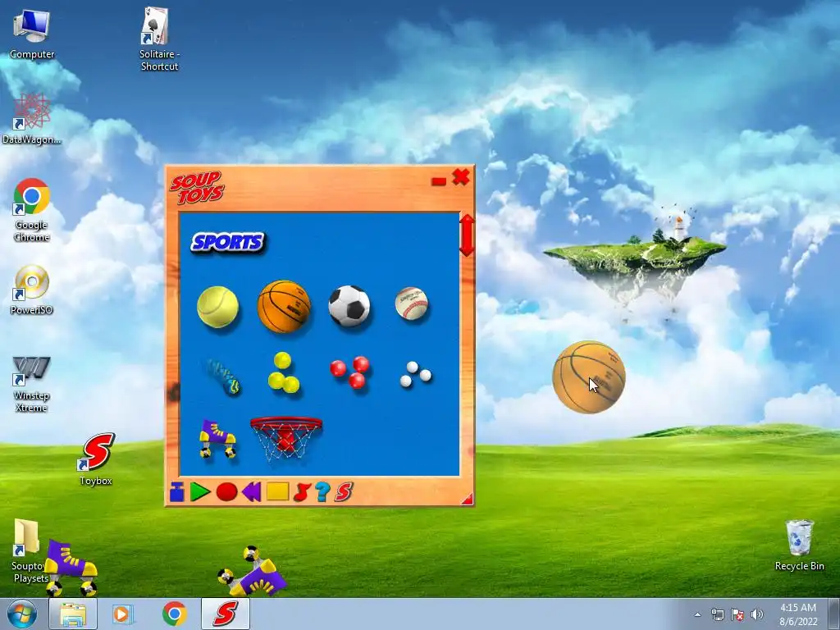Open help via blue question mark
840x630 pixels.
coord(322,492)
